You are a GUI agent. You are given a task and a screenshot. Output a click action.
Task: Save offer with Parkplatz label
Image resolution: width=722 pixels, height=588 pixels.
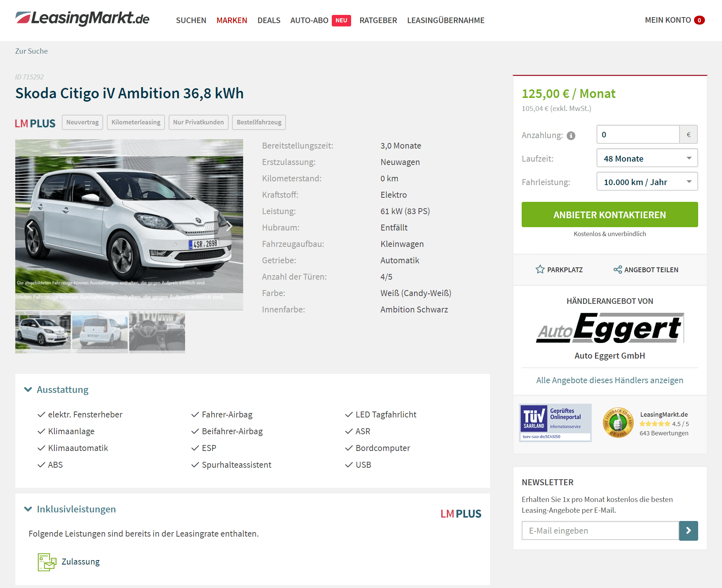click(565, 270)
